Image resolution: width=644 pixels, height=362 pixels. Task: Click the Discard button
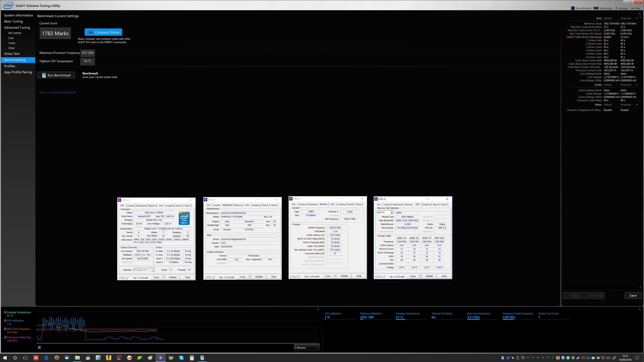point(597,295)
